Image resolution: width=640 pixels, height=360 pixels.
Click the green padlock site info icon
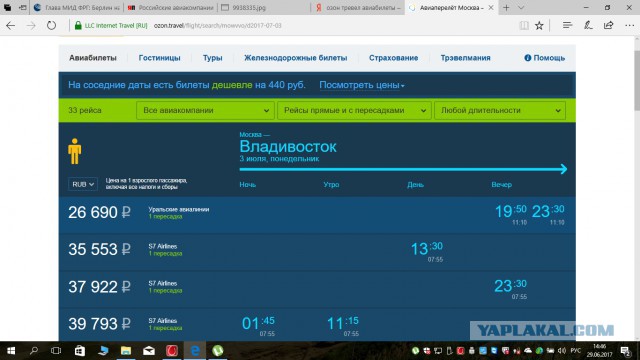pyautogui.click(x=78, y=25)
